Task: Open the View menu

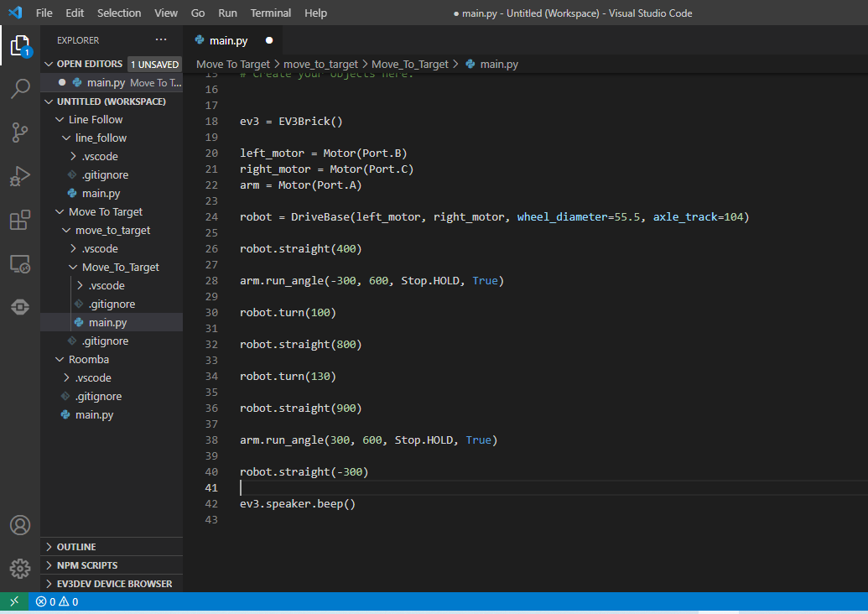Action: (x=166, y=13)
